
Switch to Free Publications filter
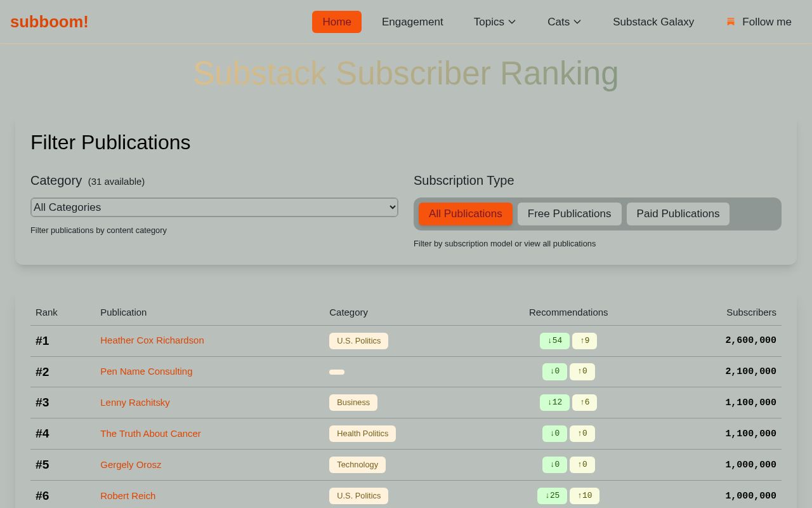[570, 214]
